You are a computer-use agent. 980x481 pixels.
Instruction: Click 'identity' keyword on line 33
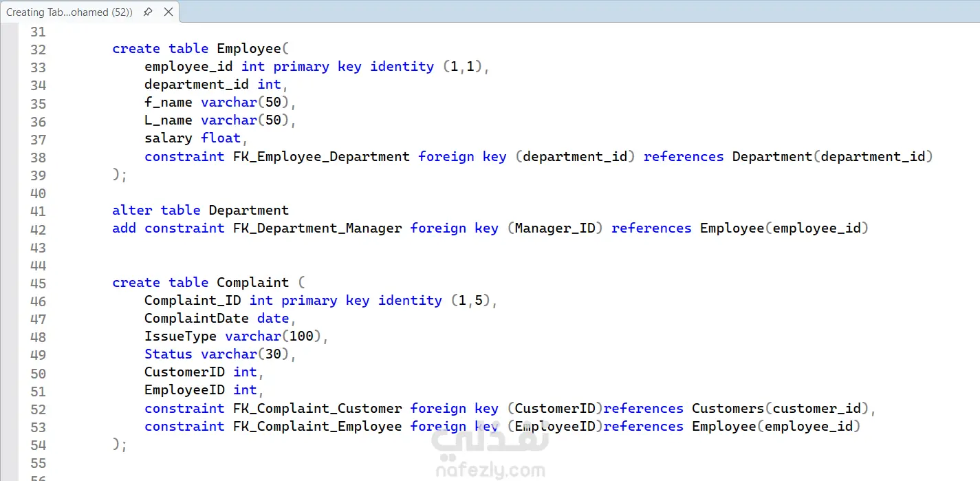pyautogui.click(x=402, y=67)
